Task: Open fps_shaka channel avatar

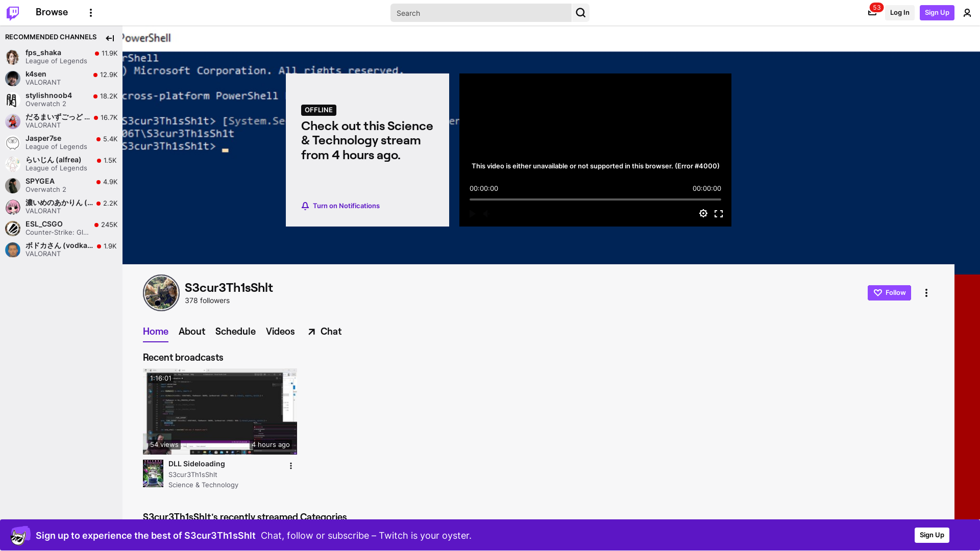Action: [x=13, y=57]
